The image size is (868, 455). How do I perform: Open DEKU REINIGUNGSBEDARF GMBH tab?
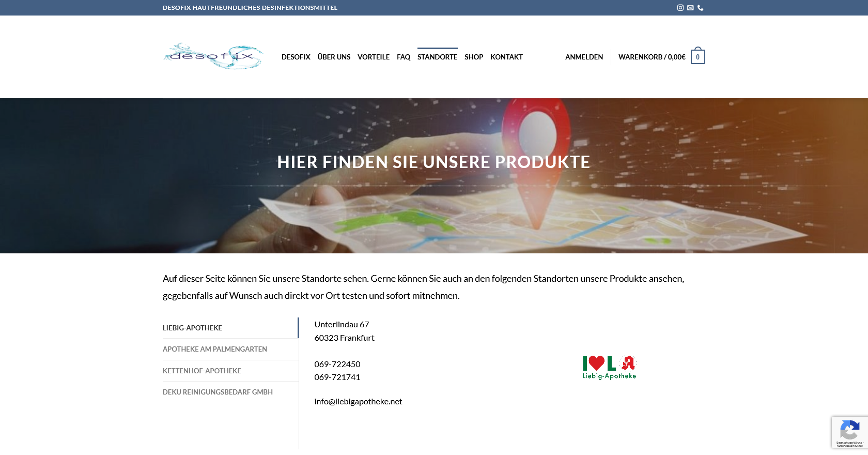tap(218, 392)
